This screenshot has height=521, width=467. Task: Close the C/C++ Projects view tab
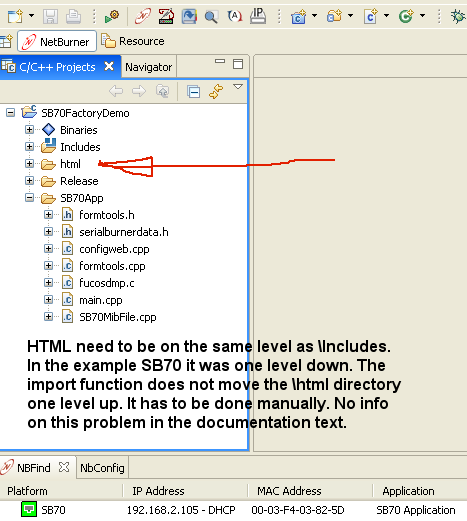point(109,66)
